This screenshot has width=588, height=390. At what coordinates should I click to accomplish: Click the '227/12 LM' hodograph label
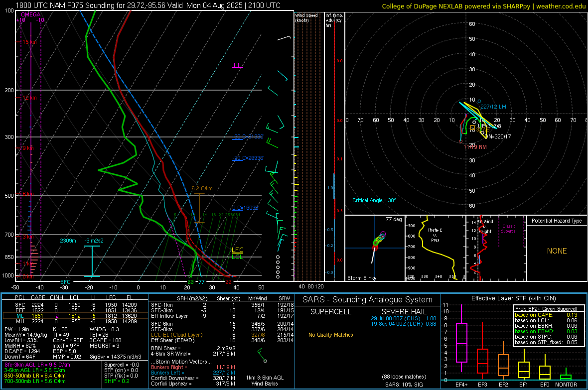point(493,107)
